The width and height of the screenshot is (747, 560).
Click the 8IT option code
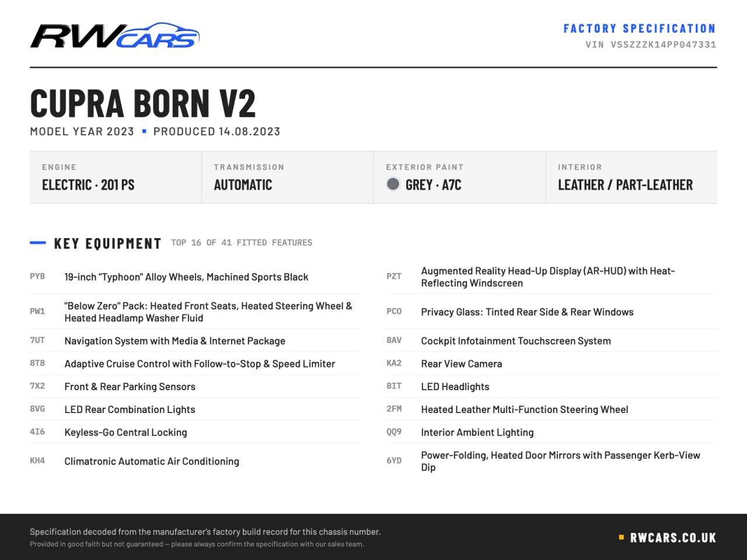(394, 386)
